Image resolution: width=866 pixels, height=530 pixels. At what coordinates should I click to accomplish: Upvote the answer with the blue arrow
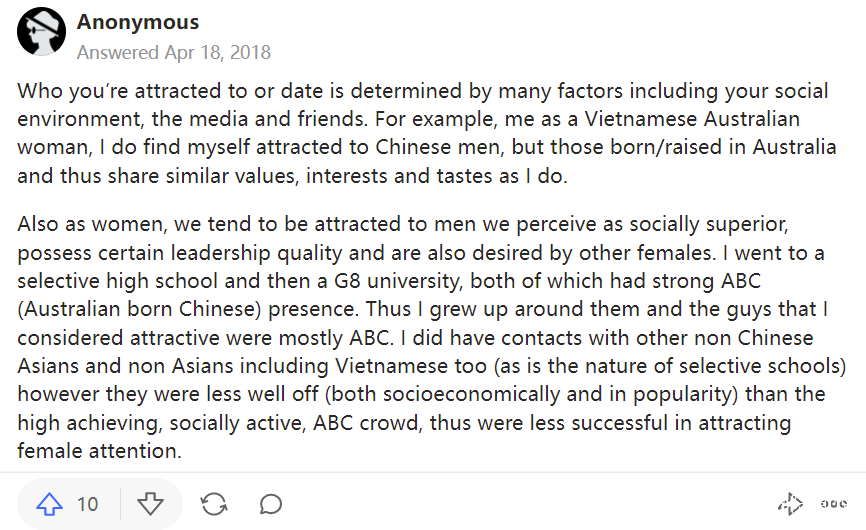pyautogui.click(x=49, y=504)
